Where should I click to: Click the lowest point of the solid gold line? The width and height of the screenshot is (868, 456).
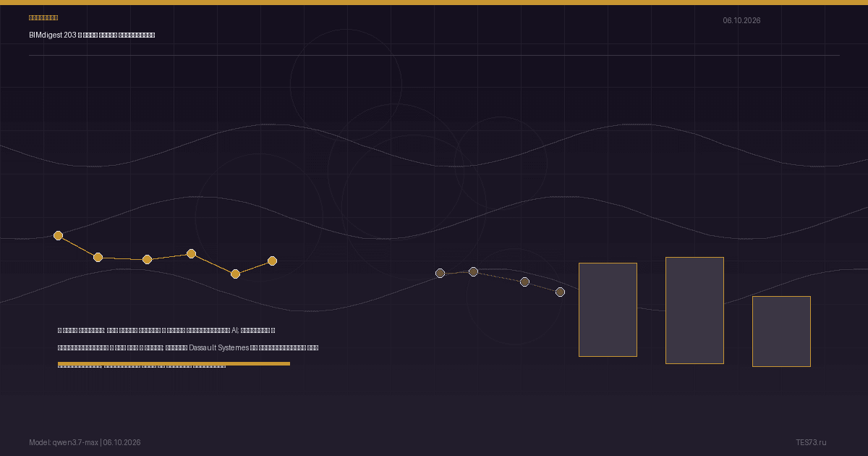click(x=235, y=274)
